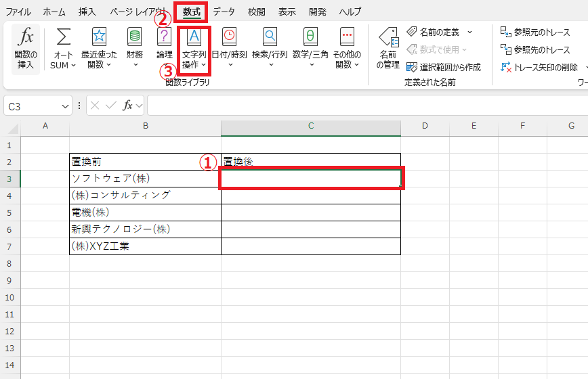The height and width of the screenshot is (379, 588).
Task: Open the More Functions (その他の関数) icon
Action: tap(347, 37)
